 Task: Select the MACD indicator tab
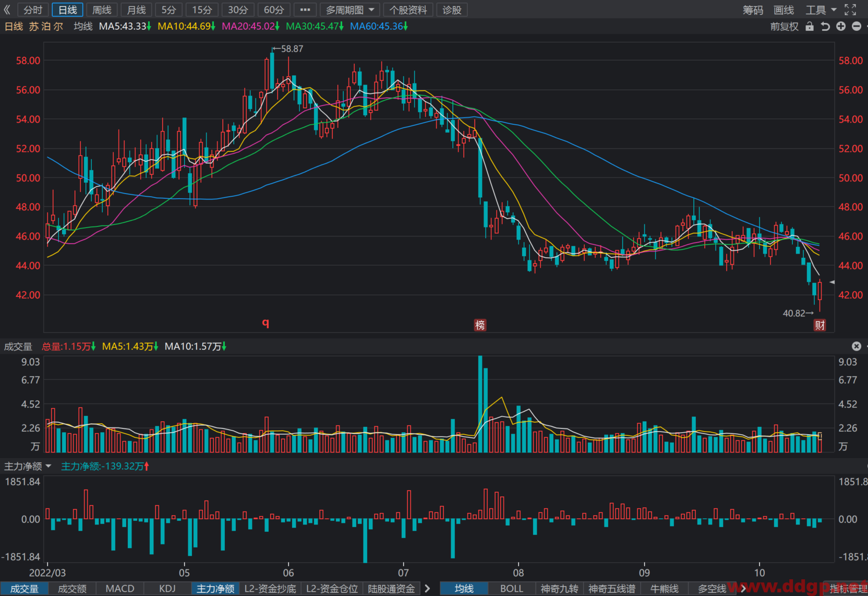pos(120,589)
